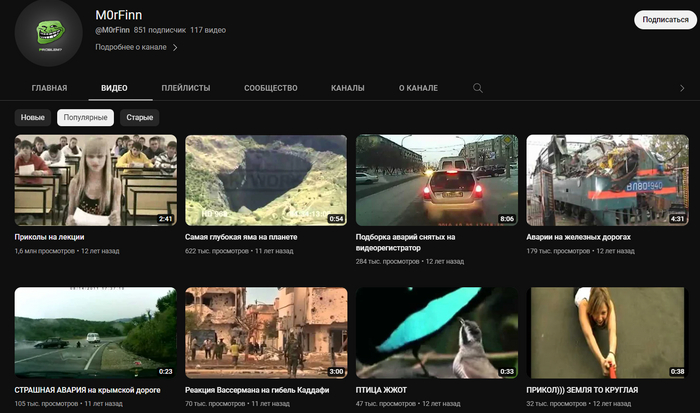Open the 'Приколы на лекции' video thumbnail
The image size is (700, 413).
(x=96, y=180)
